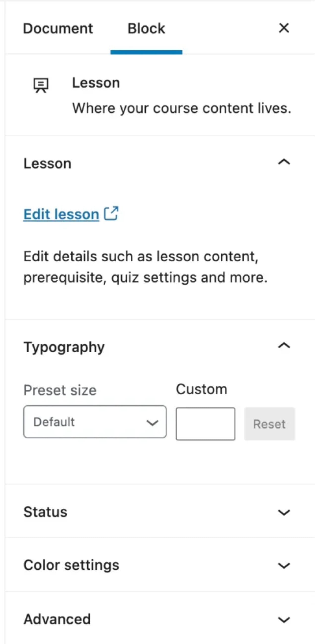Click the Lesson block presentation icon
The width and height of the screenshot is (315, 644).
point(41,85)
